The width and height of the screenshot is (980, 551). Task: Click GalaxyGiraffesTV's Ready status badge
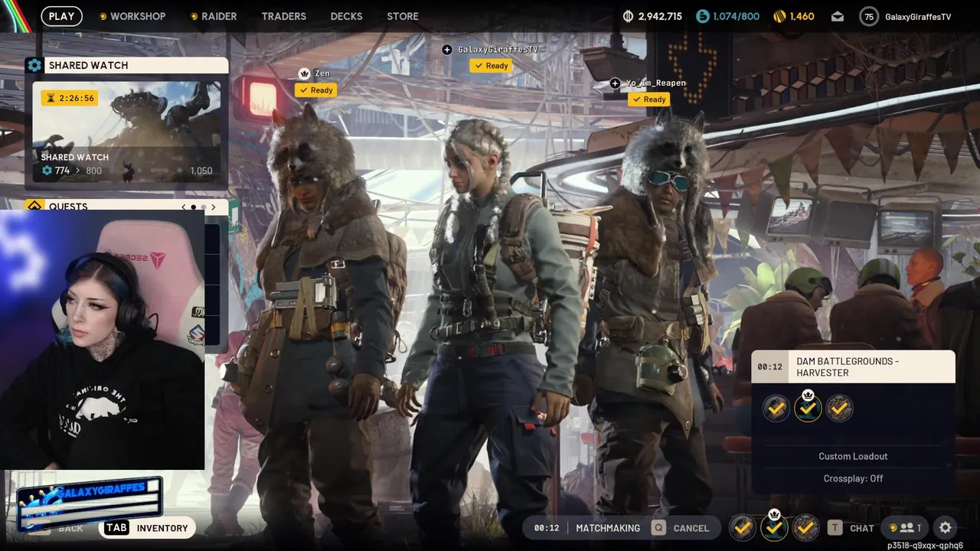pyautogui.click(x=491, y=66)
